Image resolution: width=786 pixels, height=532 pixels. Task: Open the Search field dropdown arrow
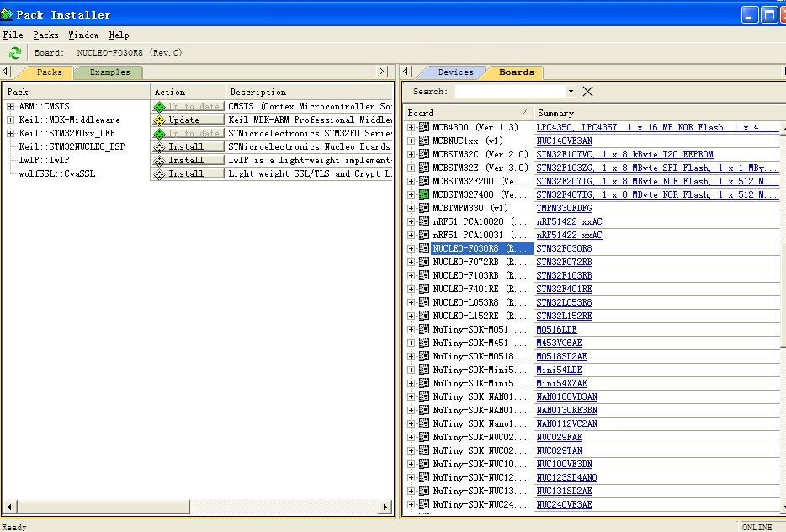pos(571,91)
